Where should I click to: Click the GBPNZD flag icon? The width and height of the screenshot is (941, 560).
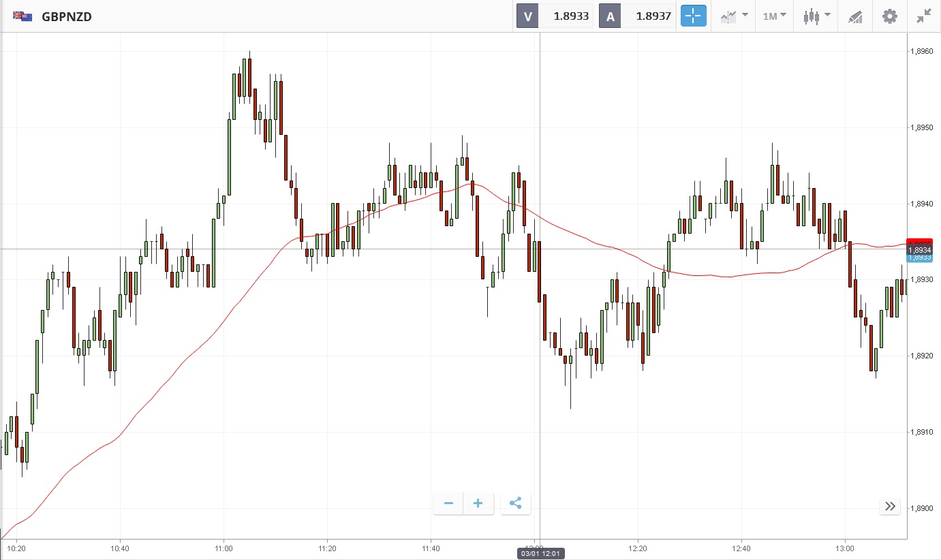coord(22,16)
